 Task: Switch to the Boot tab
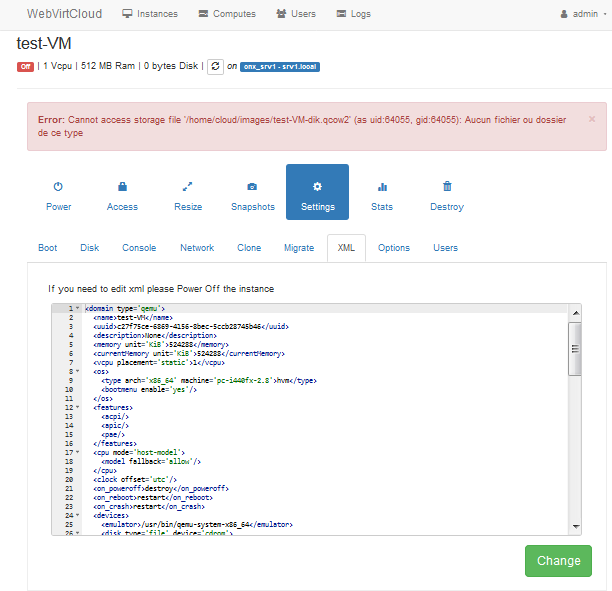click(47, 248)
